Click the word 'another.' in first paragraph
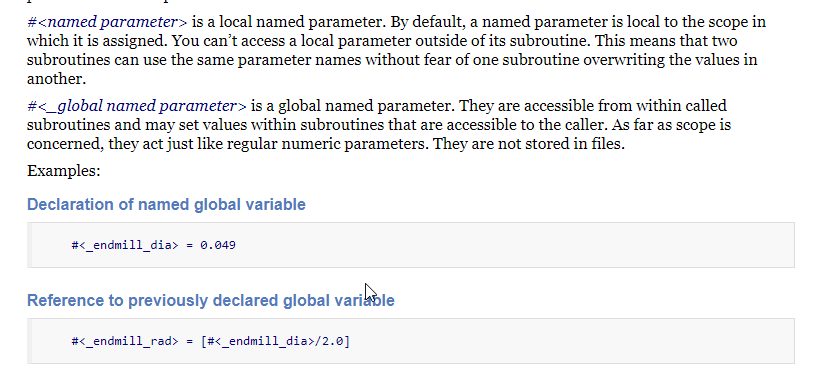 coord(56,78)
